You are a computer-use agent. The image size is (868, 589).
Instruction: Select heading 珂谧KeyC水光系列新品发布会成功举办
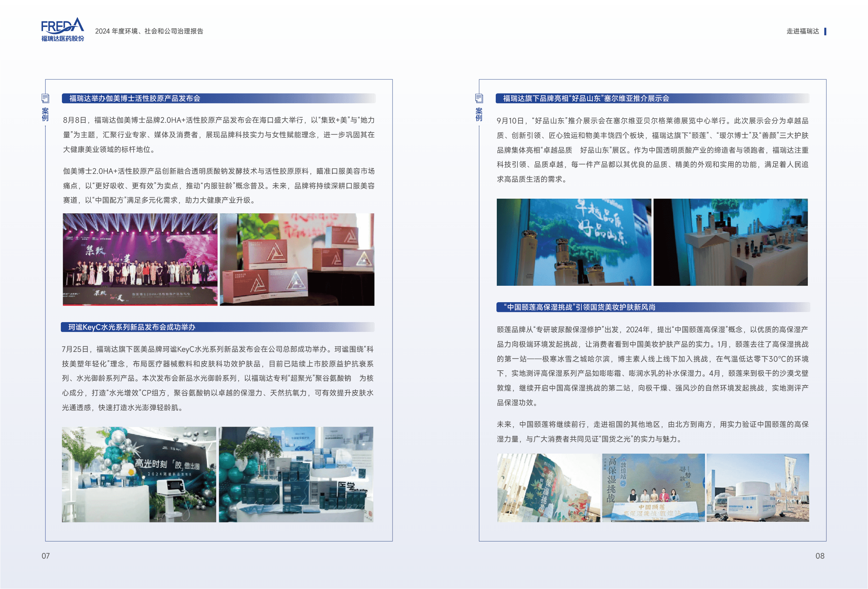(x=132, y=327)
